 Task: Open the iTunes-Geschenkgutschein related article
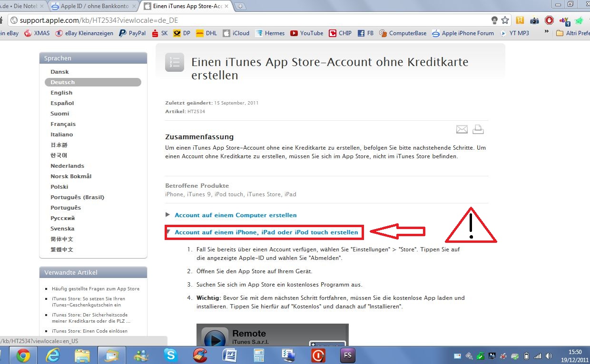88,302
